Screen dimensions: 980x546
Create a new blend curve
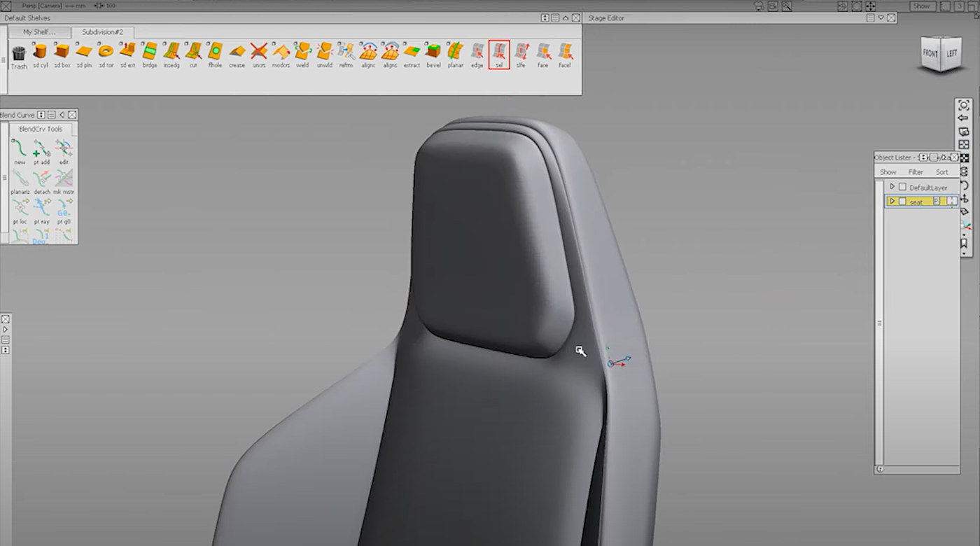point(19,149)
